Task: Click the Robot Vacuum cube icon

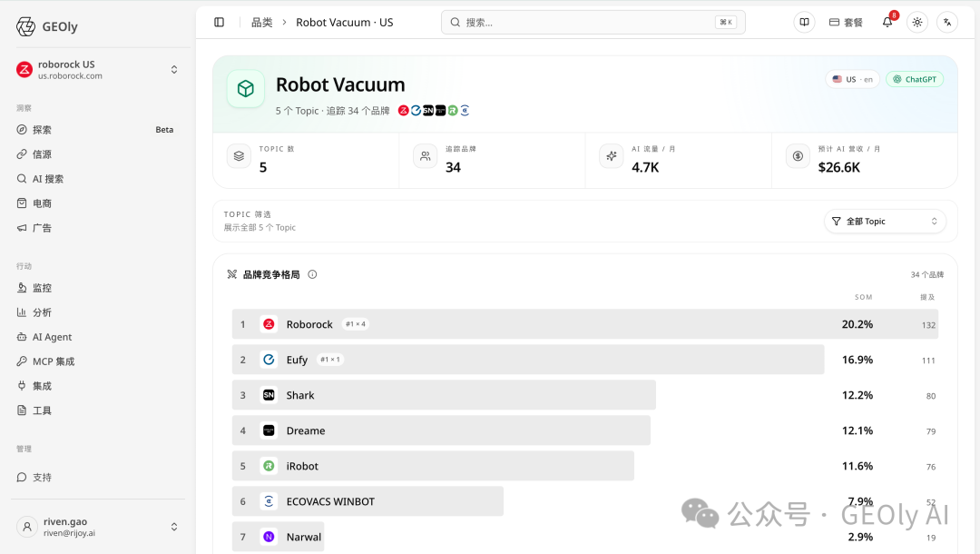Action: coord(246,89)
